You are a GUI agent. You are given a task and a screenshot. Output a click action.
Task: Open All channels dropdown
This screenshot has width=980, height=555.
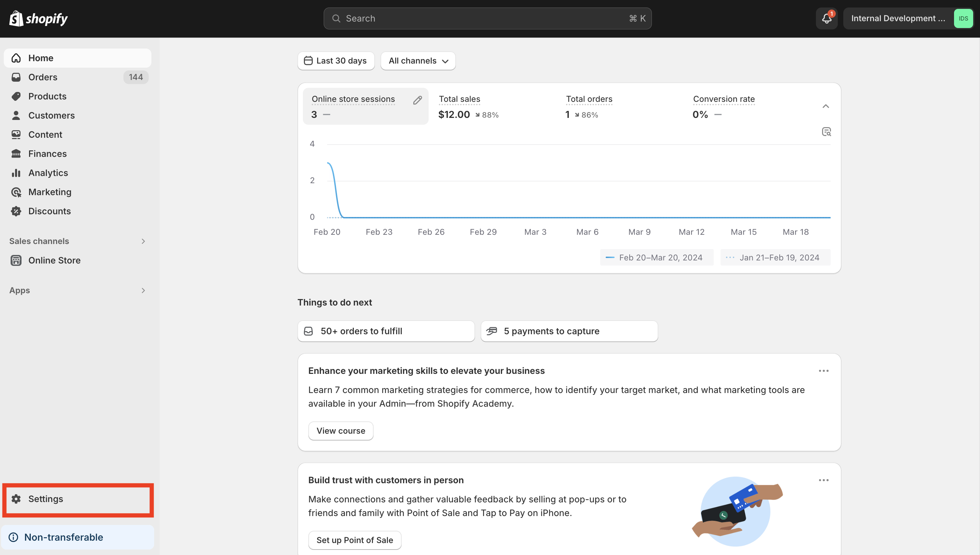(x=418, y=60)
